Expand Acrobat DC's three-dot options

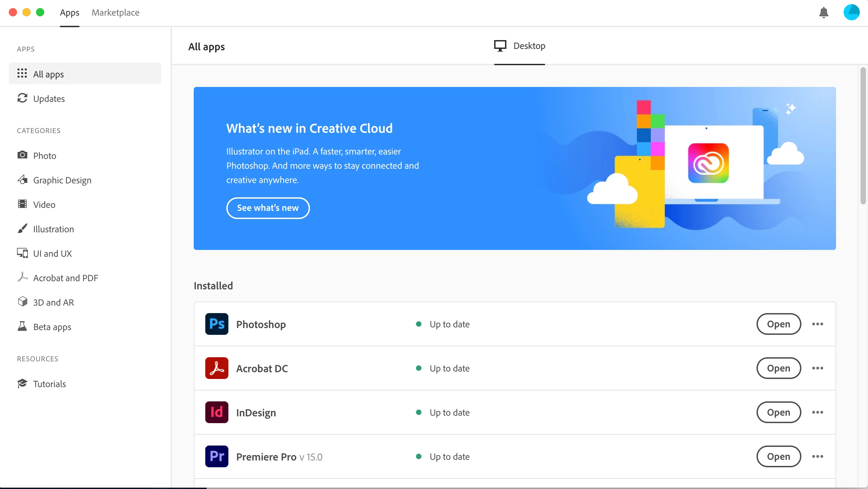tap(817, 368)
